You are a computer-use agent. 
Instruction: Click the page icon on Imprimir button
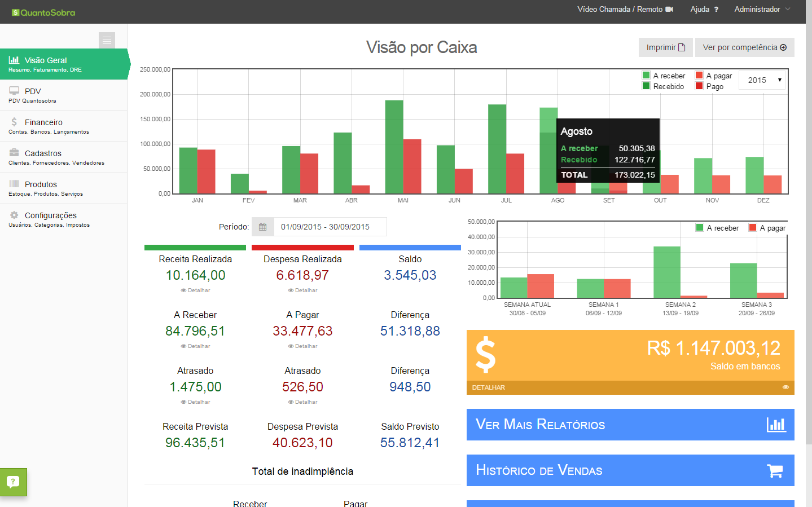tap(682, 47)
